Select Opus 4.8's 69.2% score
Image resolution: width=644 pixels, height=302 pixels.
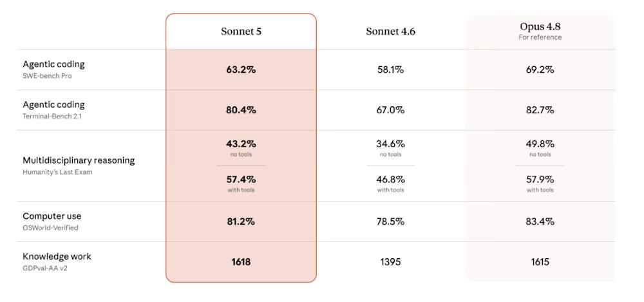pyautogui.click(x=540, y=70)
